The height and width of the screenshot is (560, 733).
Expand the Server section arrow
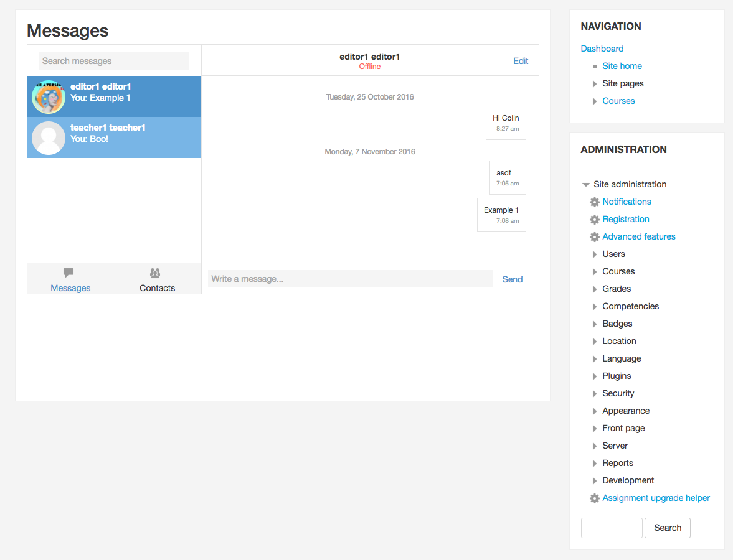595,446
